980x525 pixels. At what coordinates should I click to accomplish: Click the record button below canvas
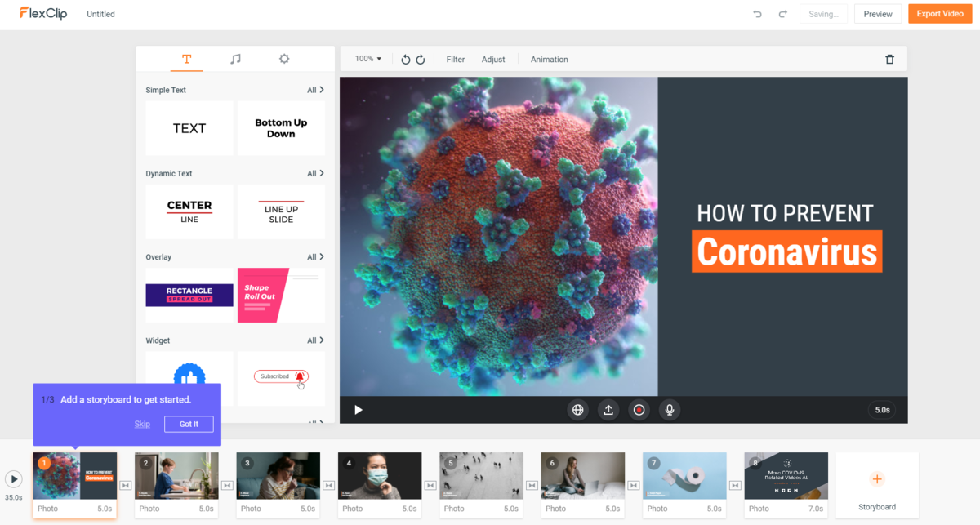(x=639, y=410)
